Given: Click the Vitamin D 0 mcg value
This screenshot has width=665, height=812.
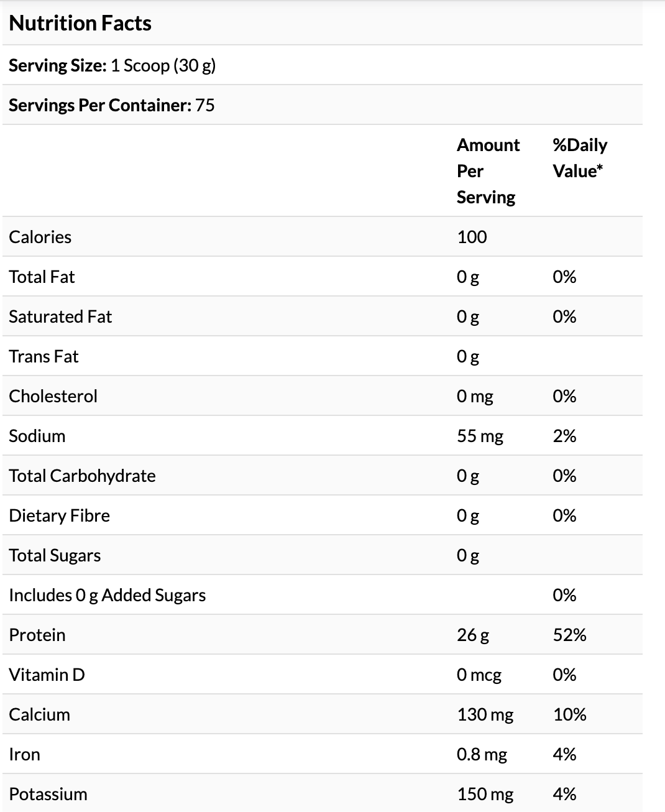Looking at the screenshot, I should (479, 675).
